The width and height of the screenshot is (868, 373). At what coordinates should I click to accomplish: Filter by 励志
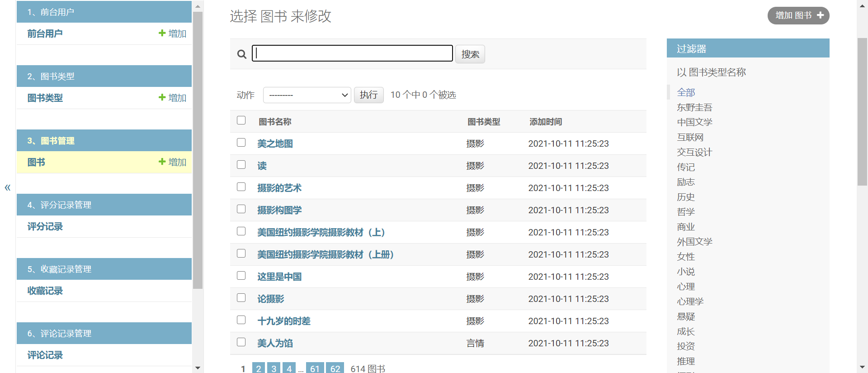click(x=686, y=182)
